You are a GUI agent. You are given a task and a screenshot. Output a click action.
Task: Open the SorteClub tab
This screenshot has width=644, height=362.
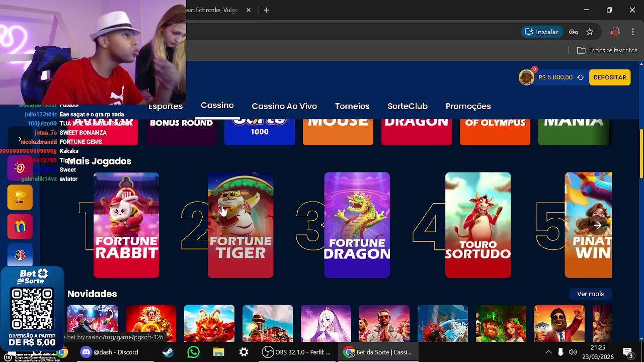408,106
